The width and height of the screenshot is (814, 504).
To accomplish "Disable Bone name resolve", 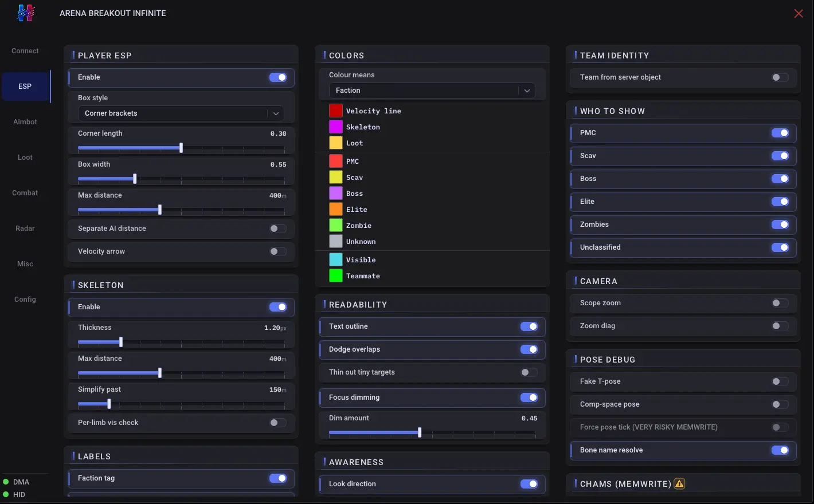I will click(780, 450).
